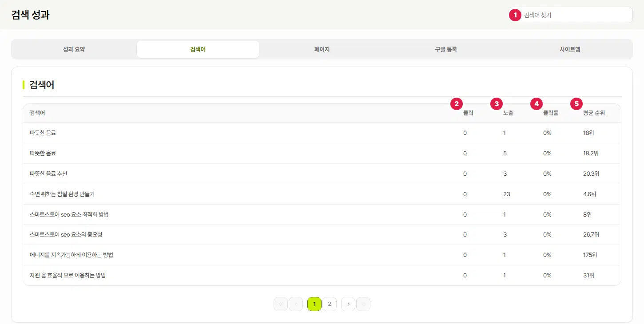The image size is (644, 324).
Task: Click the term '숙면 취하는 침실 환경 만들기'
Action: point(62,194)
